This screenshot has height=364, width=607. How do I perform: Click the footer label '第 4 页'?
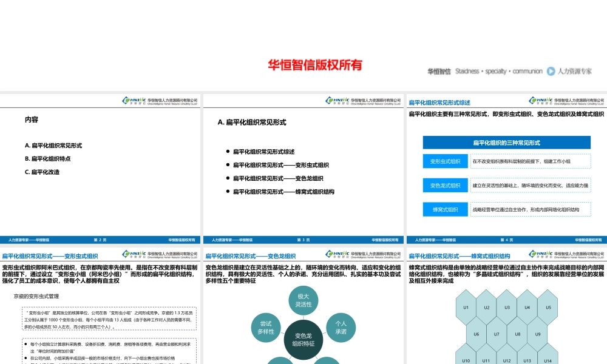click(x=507, y=240)
